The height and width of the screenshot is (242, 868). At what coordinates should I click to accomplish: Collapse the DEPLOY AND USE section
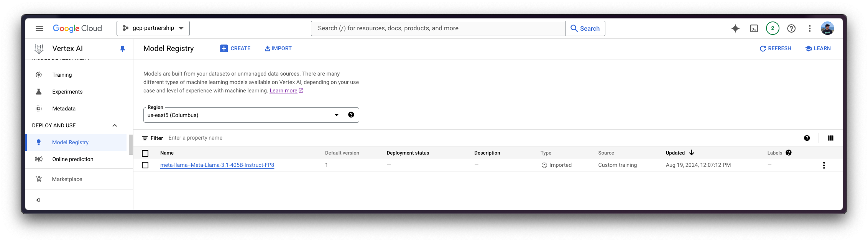point(115,125)
